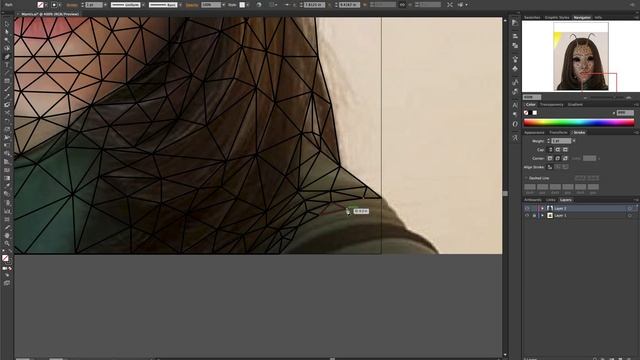Expand Layer 1 disclosure triangle
The height and width of the screenshot is (360, 640).
tap(542, 216)
